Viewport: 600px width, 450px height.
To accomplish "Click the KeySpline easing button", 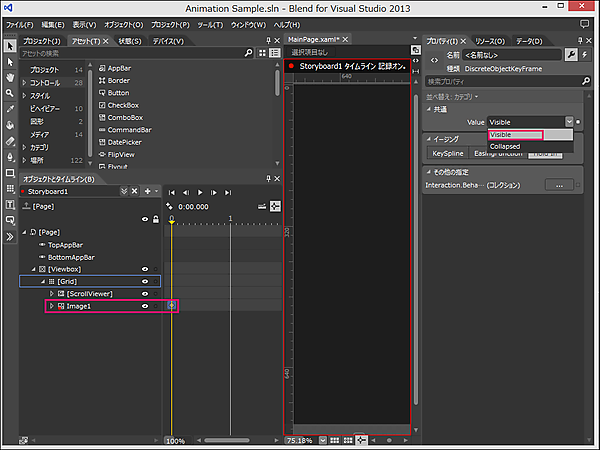I will pos(448,153).
